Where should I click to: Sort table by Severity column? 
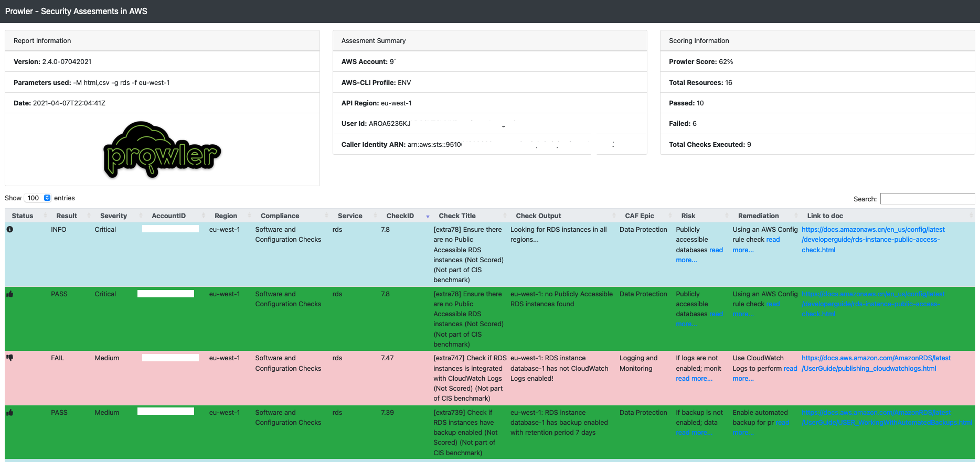tap(113, 216)
